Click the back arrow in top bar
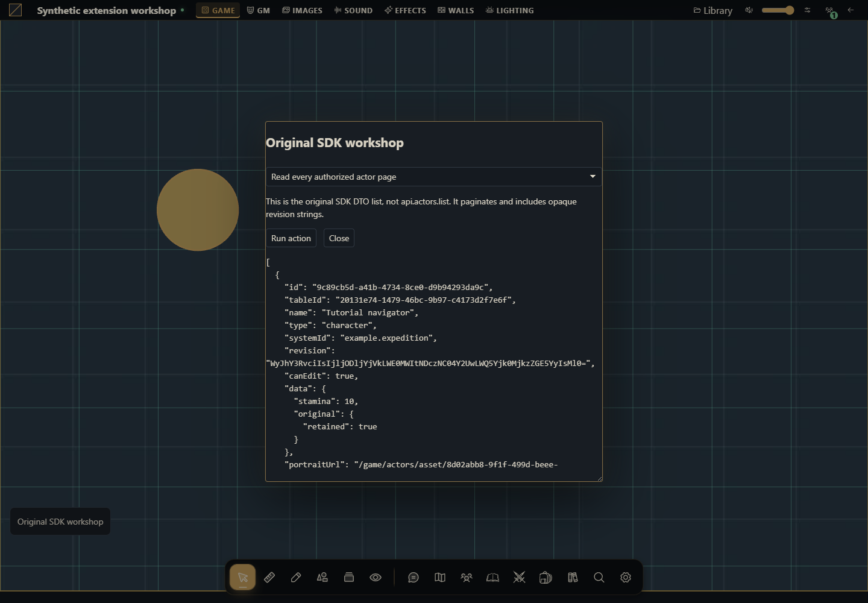The width and height of the screenshot is (868, 603). [851, 10]
